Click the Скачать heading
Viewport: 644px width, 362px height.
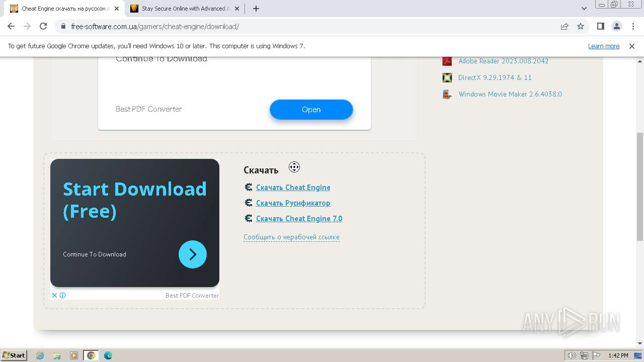261,170
